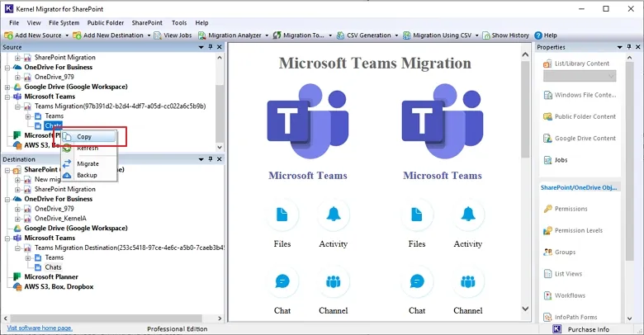
Task: Select Chats under Teams Migration Destination
Action: pos(53,267)
